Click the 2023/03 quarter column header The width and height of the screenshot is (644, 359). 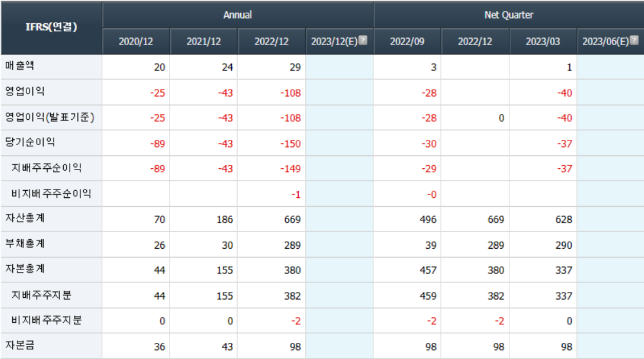(543, 41)
